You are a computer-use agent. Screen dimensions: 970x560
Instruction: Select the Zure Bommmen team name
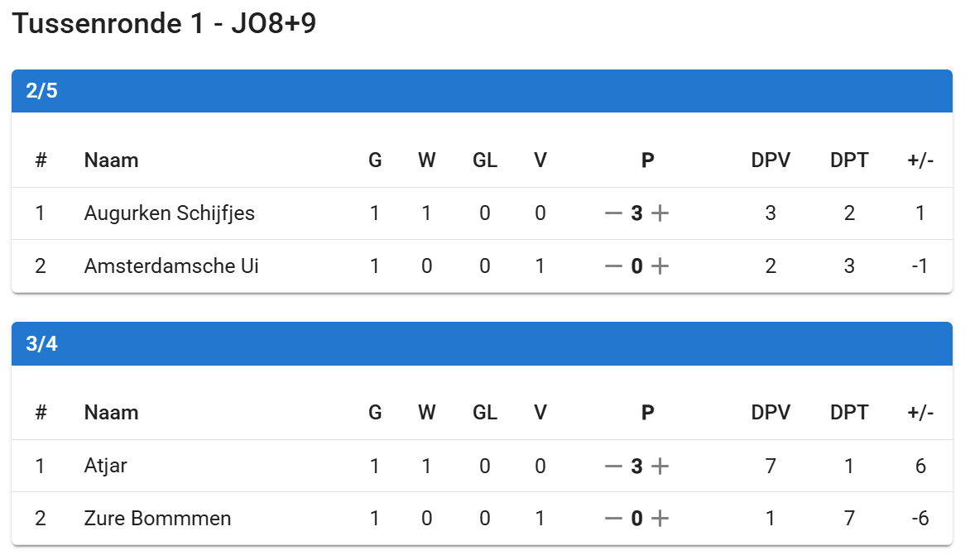coord(157,519)
